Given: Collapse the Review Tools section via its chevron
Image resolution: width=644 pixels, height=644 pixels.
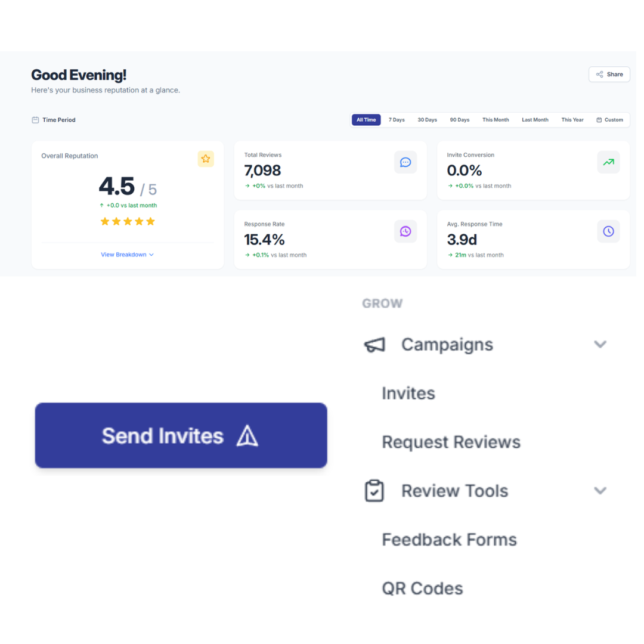Looking at the screenshot, I should (x=600, y=491).
